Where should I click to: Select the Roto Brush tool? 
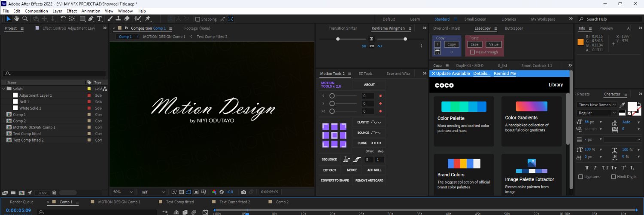tap(138, 19)
